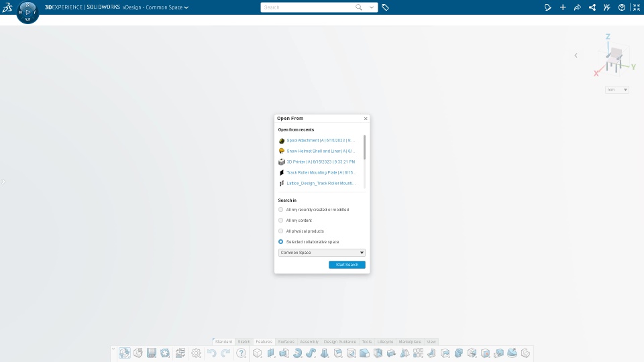Click the recents list scrollbar
Screen dimensions: 644x362
(x=364, y=147)
